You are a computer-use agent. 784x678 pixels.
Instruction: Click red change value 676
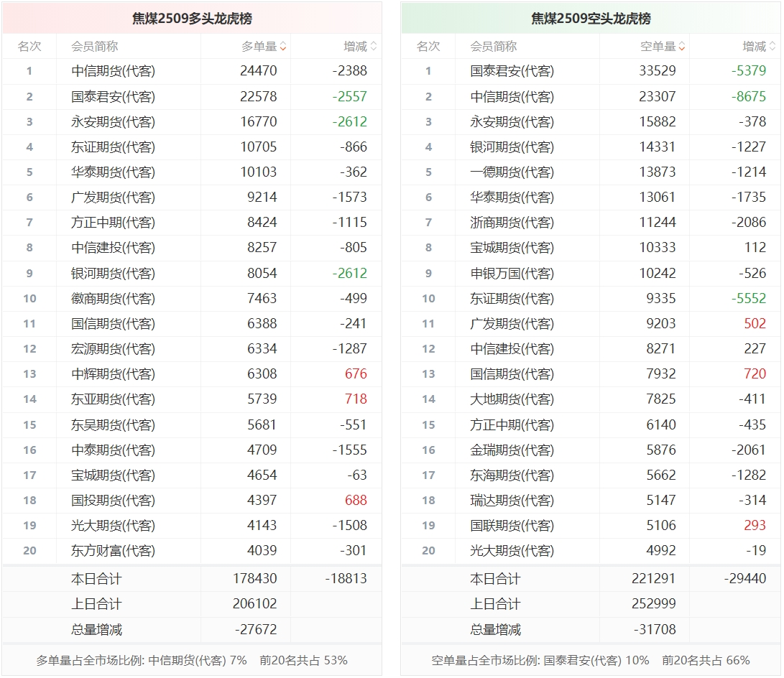point(356,373)
